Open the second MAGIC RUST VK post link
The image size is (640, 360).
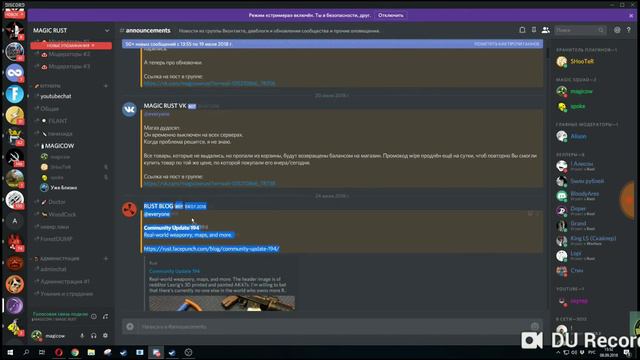[210, 184]
